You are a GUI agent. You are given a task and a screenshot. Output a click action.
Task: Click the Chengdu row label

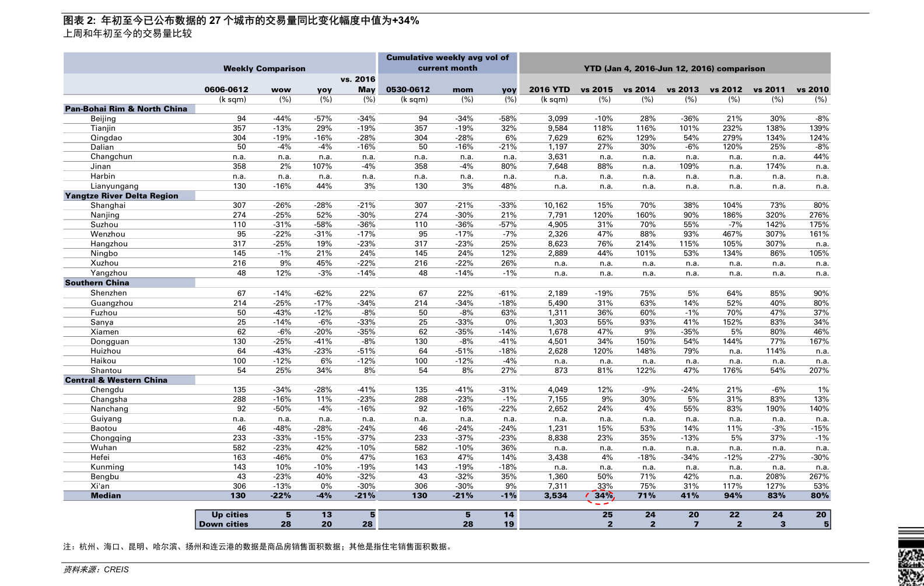[x=107, y=389]
